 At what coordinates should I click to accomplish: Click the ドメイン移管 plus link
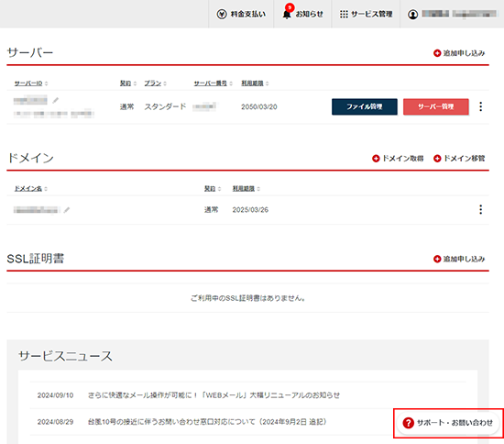coord(459,159)
